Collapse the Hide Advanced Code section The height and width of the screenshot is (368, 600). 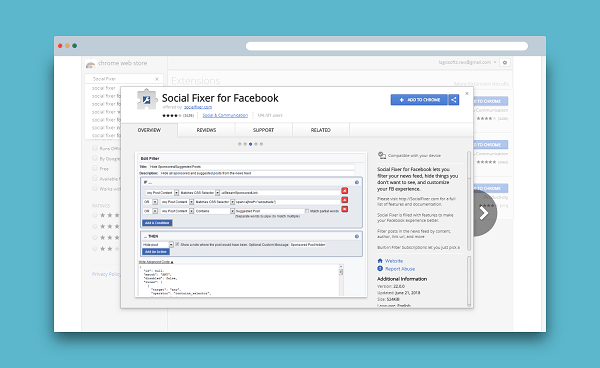tap(156, 262)
